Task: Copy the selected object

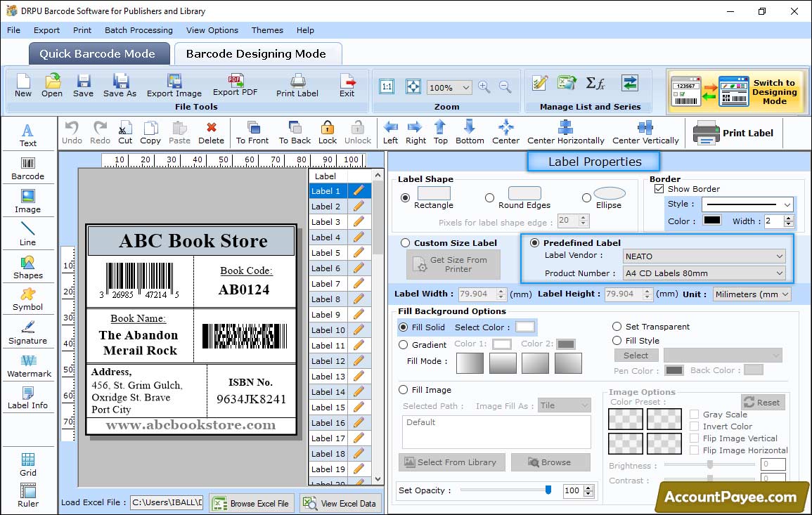Action: [x=150, y=133]
